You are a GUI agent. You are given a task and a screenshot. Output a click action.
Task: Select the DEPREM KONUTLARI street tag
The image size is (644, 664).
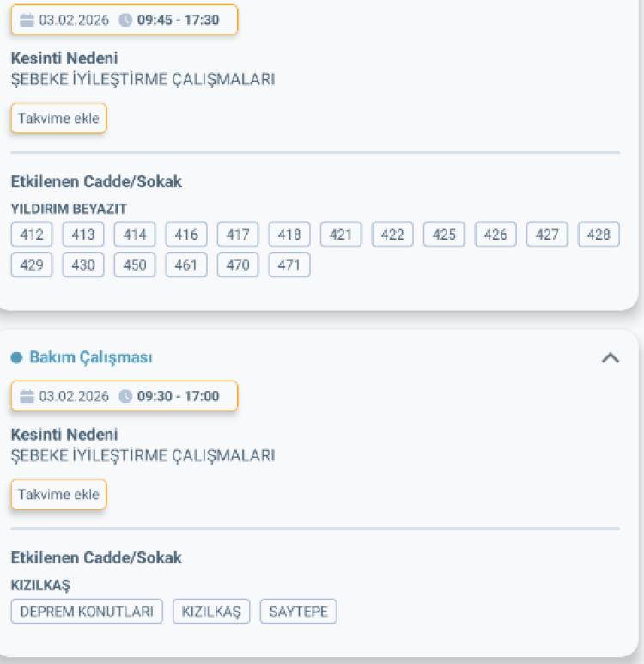coord(87,612)
